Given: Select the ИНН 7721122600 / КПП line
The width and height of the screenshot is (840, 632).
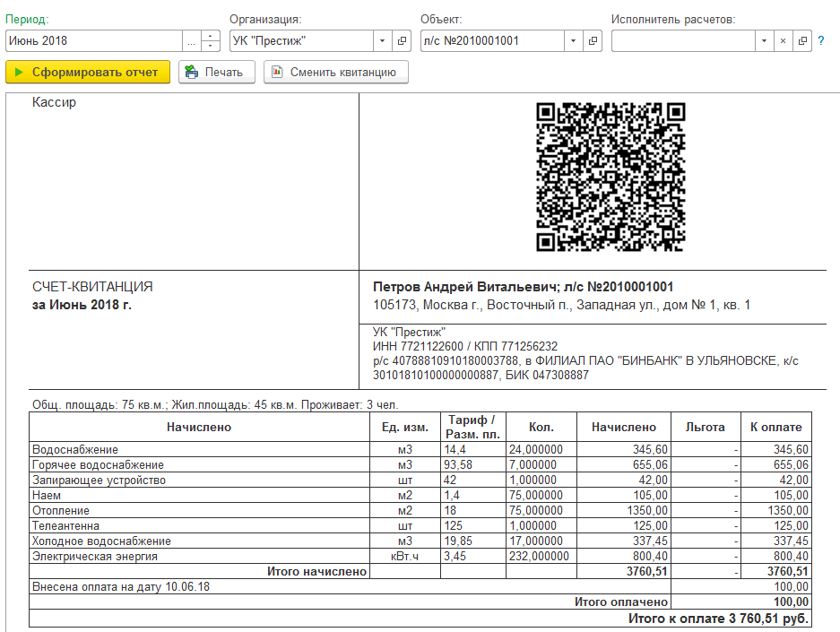Looking at the screenshot, I should [465, 347].
